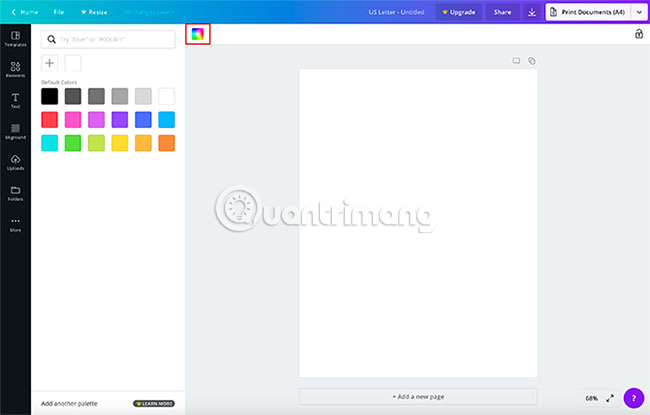
Task: Open the Uploads sidebar panel
Action: pos(15,163)
